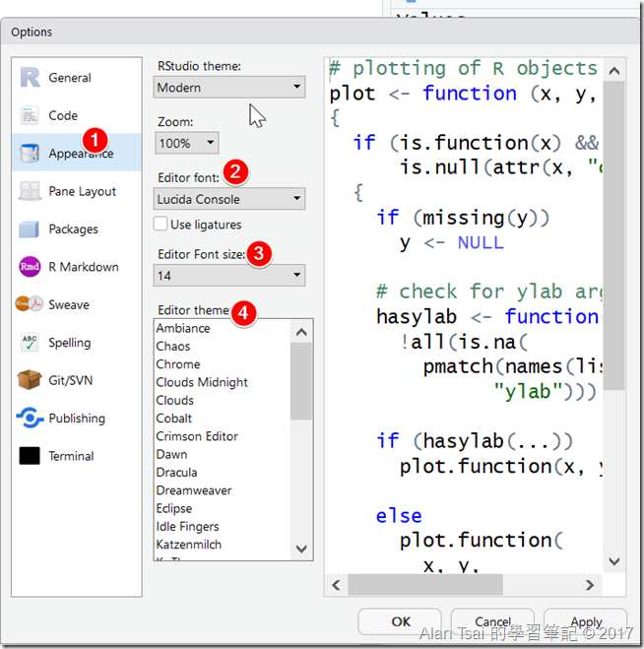The image size is (644, 649).
Task: Select the Katzenmilch editor theme
Action: [x=223, y=545]
